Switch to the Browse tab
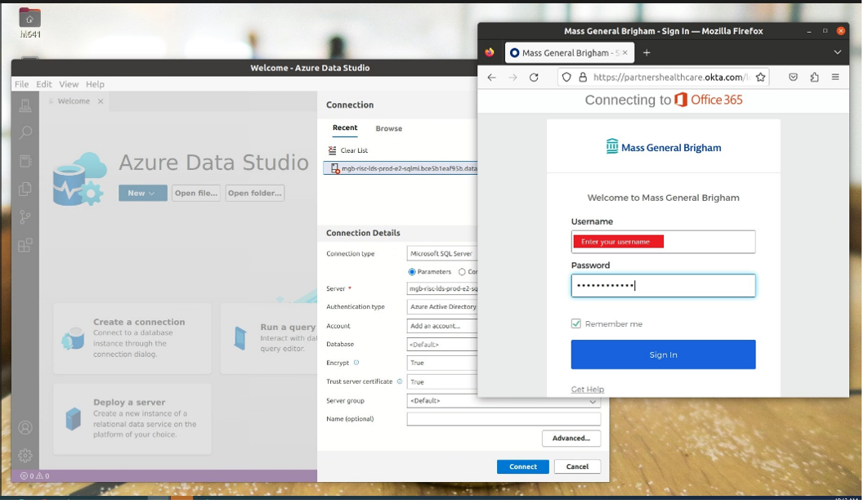This screenshot has height=504, width=864. [x=388, y=128]
